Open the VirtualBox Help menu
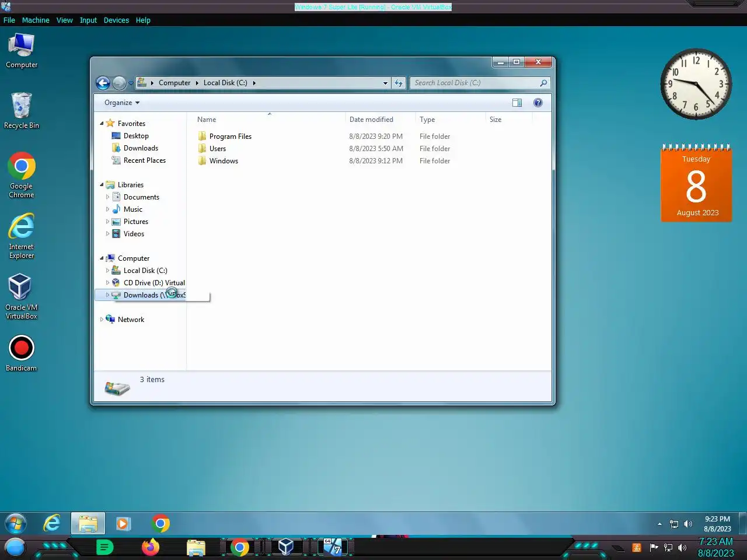Screen dimensions: 747x560 (143, 20)
